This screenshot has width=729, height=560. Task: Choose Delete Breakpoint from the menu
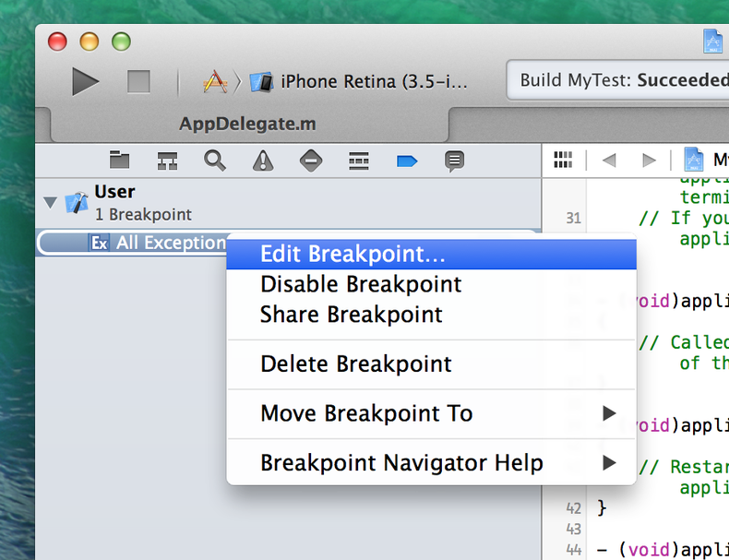(356, 363)
